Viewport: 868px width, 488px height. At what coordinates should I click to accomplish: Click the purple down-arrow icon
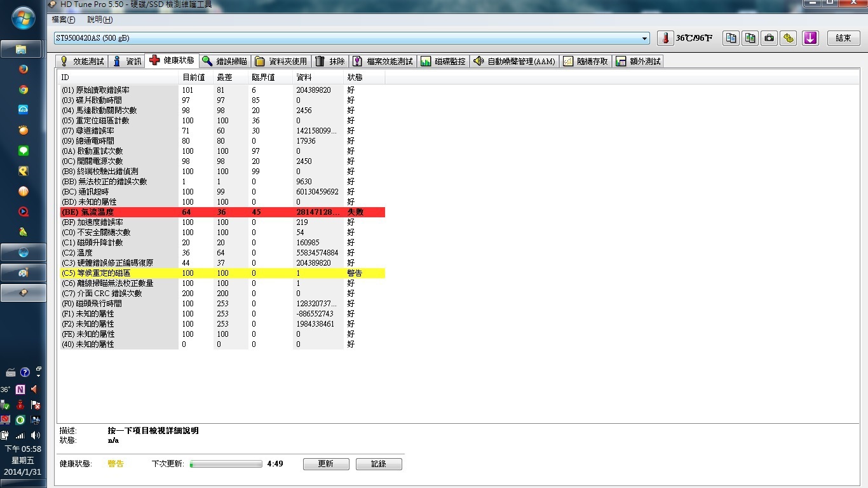810,38
